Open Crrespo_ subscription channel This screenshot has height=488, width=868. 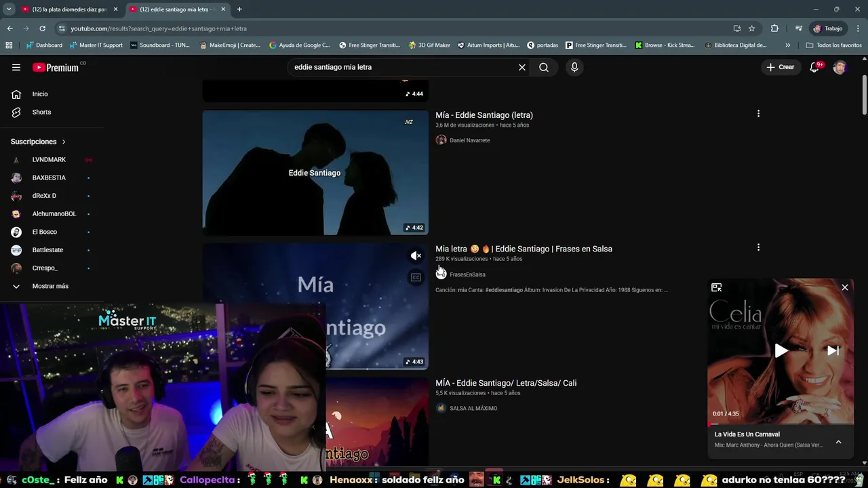coord(45,268)
